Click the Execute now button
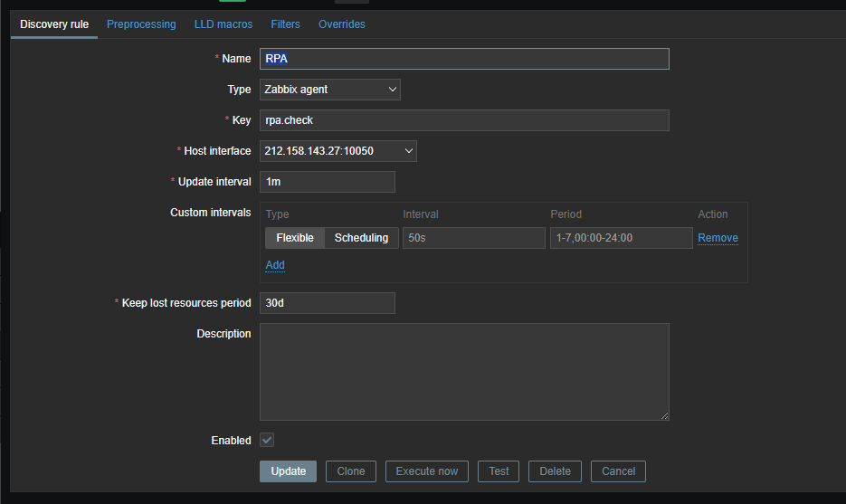 point(427,471)
